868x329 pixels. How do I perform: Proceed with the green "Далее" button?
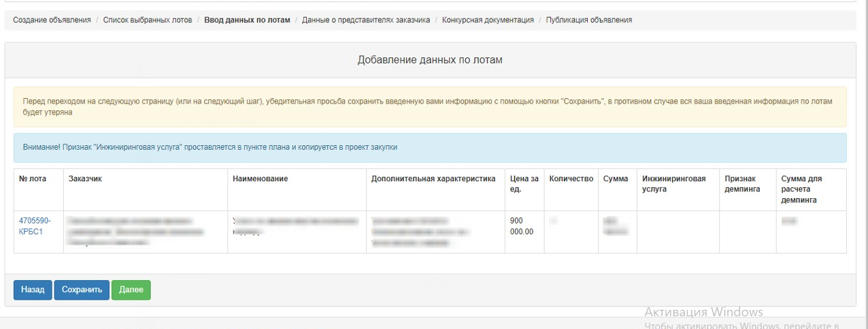[x=131, y=289]
